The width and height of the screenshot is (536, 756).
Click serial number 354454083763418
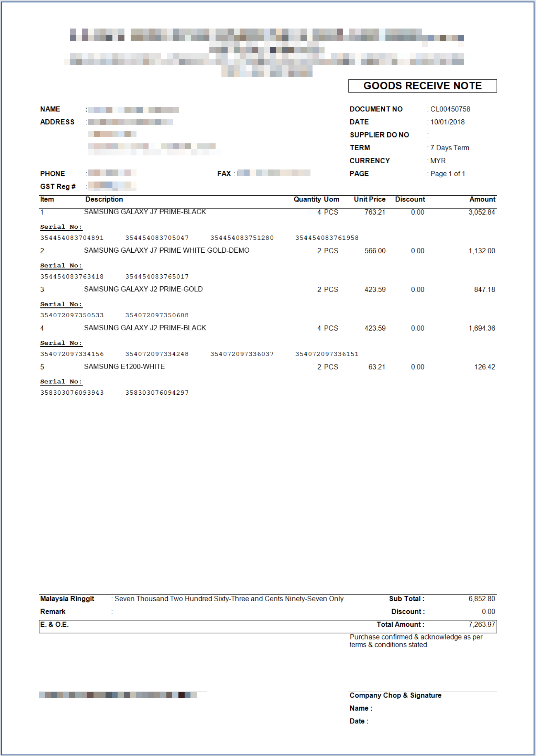click(72, 276)
